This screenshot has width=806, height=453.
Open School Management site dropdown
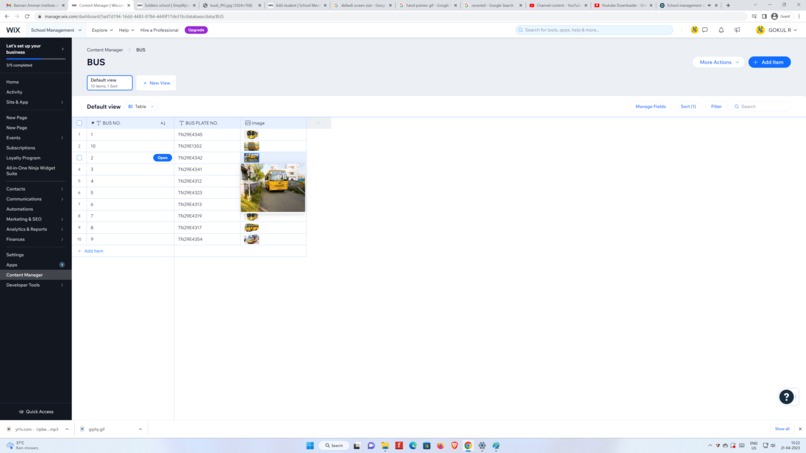(56, 30)
